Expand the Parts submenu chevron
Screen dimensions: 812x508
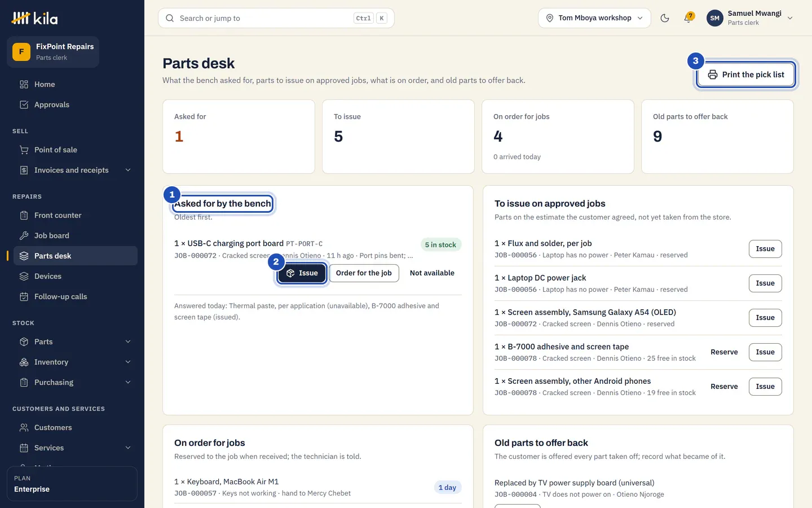[128, 342]
